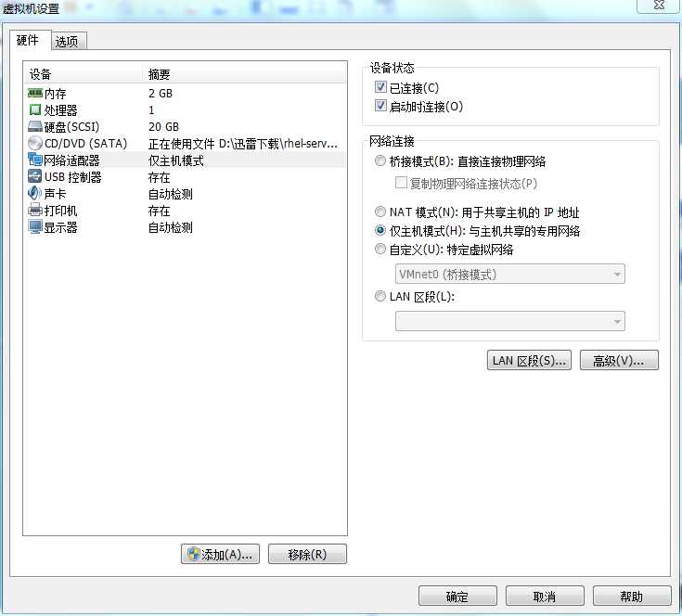Click the 自动检测 summary for 声卡

tap(170, 194)
